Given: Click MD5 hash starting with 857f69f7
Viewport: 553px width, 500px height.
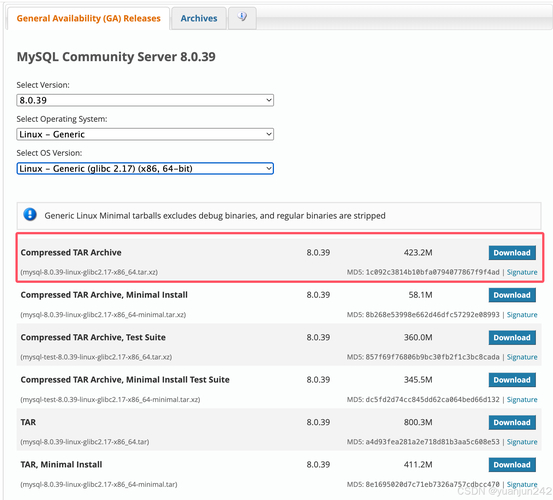Looking at the screenshot, I should (432, 357).
